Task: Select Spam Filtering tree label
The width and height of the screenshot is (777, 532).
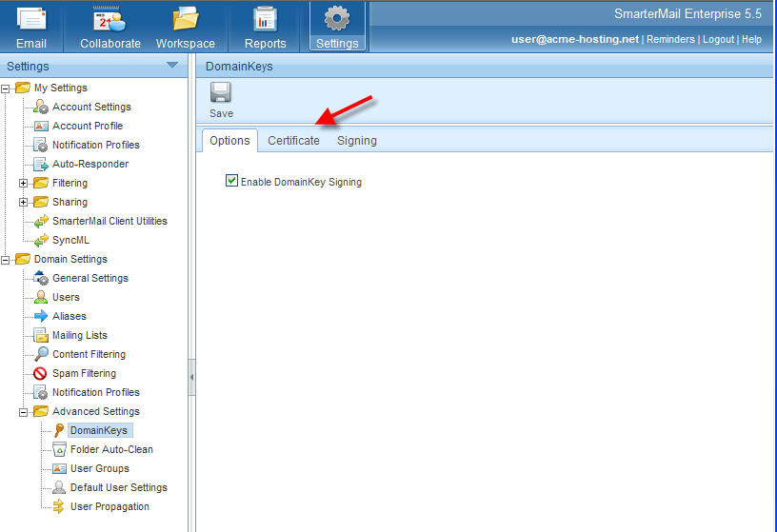Action: (84, 373)
